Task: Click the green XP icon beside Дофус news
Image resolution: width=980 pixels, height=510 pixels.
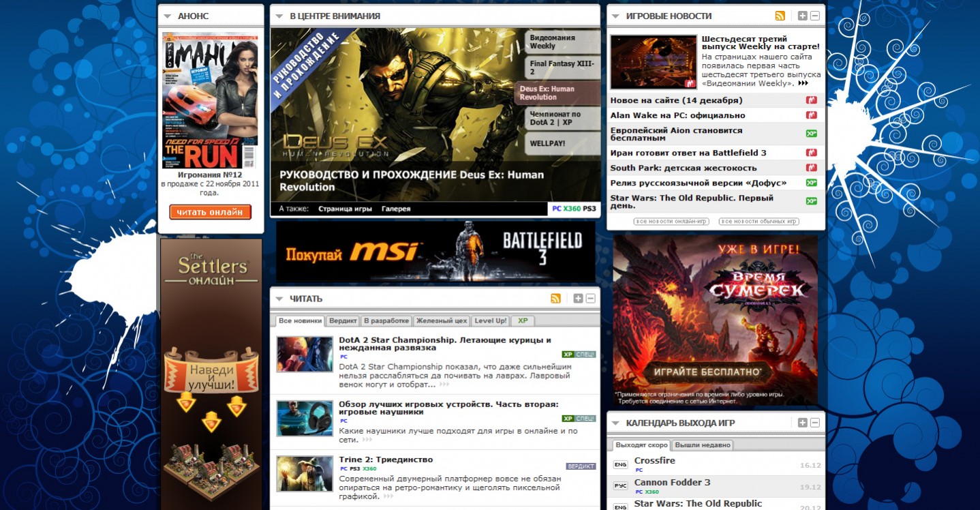Action: click(x=811, y=183)
